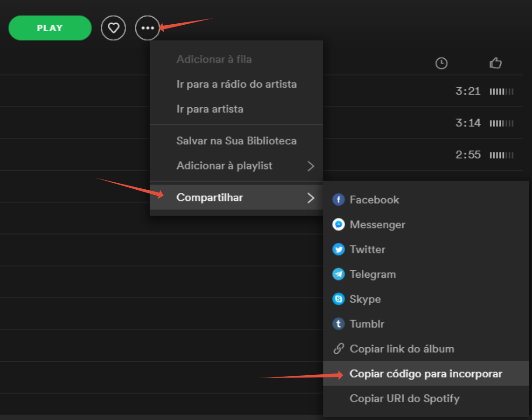532x420 pixels.
Task: Click the green PLAY button
Action: (x=50, y=28)
